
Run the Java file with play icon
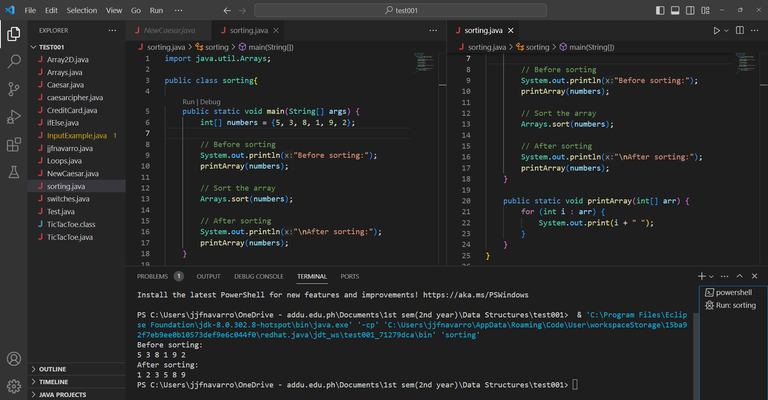pos(717,31)
